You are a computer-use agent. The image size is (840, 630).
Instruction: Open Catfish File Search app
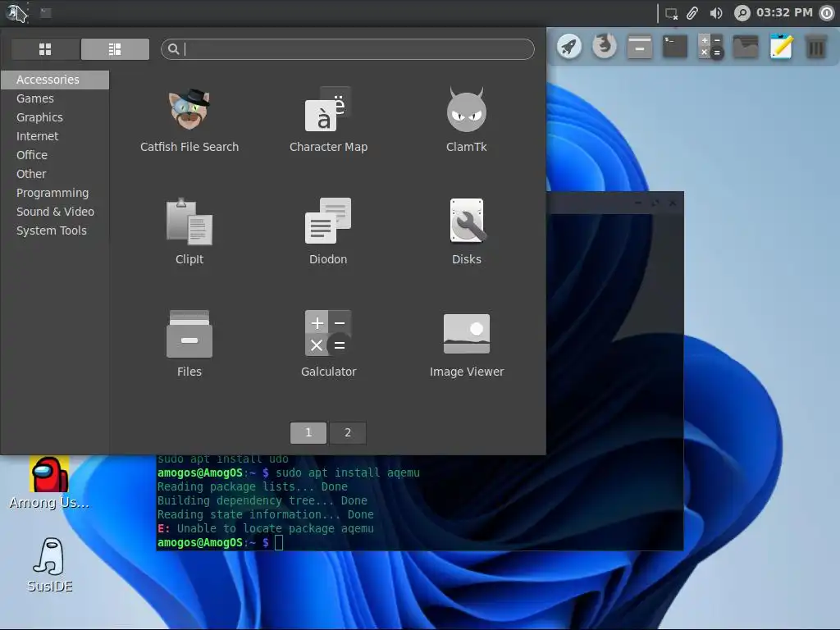point(189,121)
